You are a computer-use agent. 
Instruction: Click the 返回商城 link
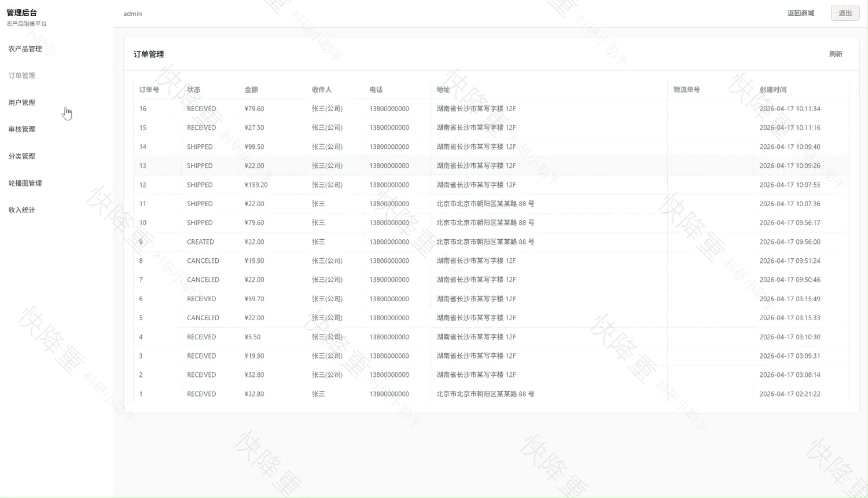point(801,13)
